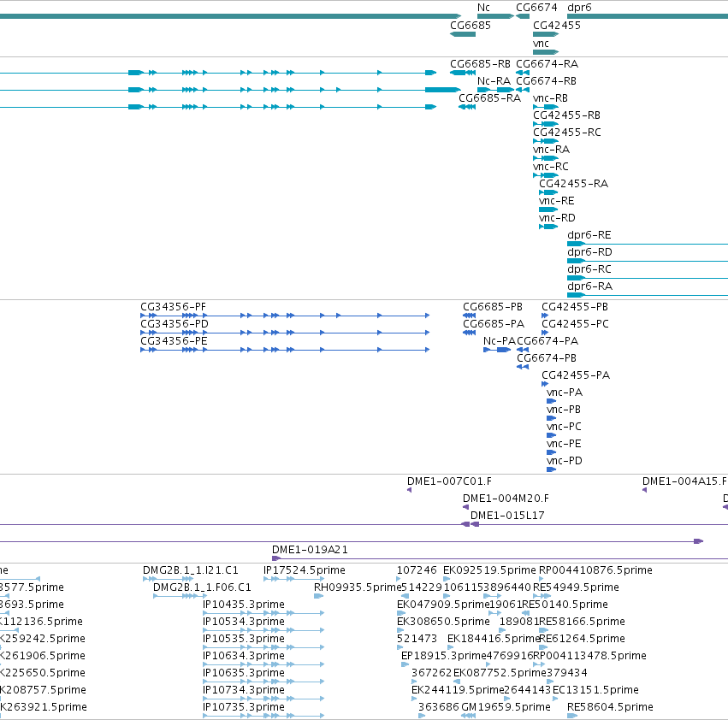This screenshot has height=720, width=728.
Task: Click protein vnc-PD
Action: [564, 462]
